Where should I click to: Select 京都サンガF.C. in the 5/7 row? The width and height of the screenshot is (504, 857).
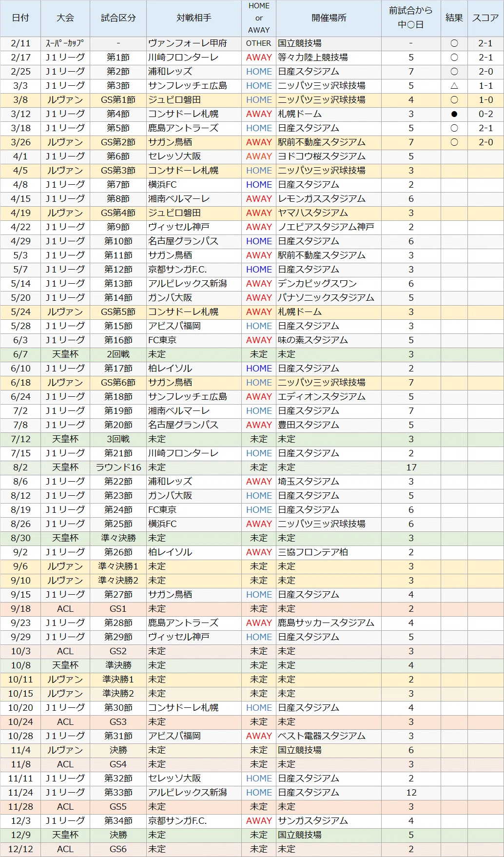194,270
